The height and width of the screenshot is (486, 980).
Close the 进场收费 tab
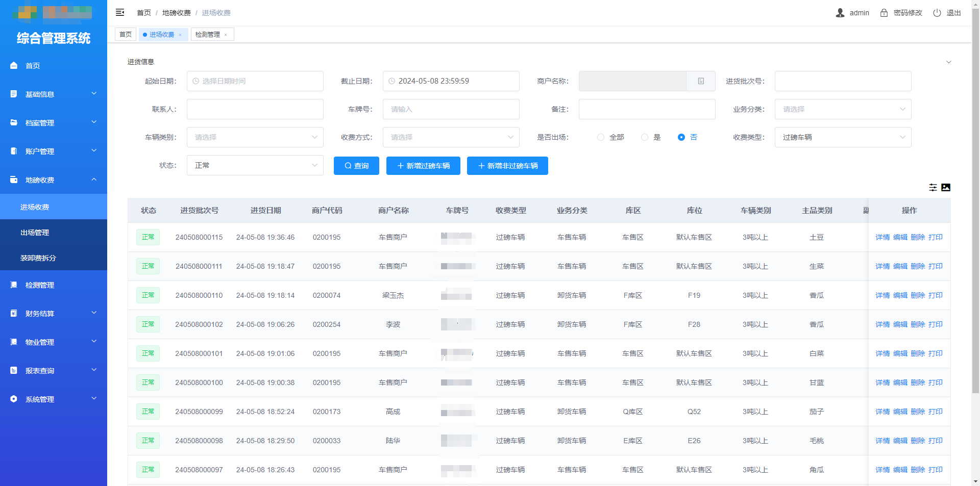180,35
